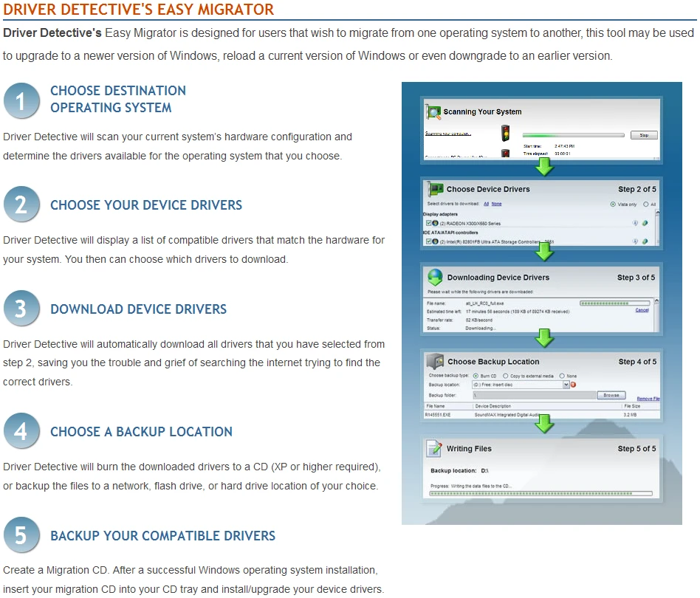The image size is (700, 598).
Task: Click the File Size column header
Action: pos(641,406)
